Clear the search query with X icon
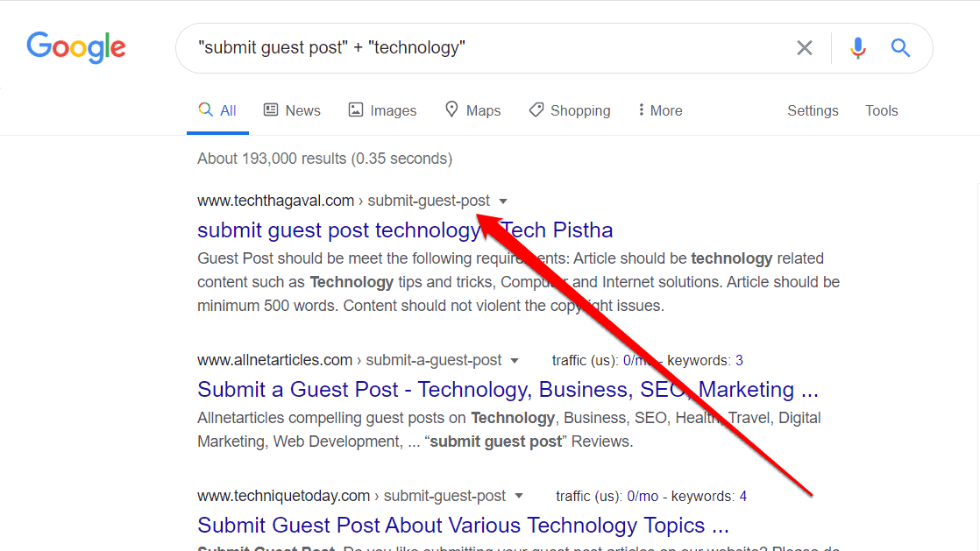Screen dimensions: 980x551 pyautogui.click(x=805, y=47)
